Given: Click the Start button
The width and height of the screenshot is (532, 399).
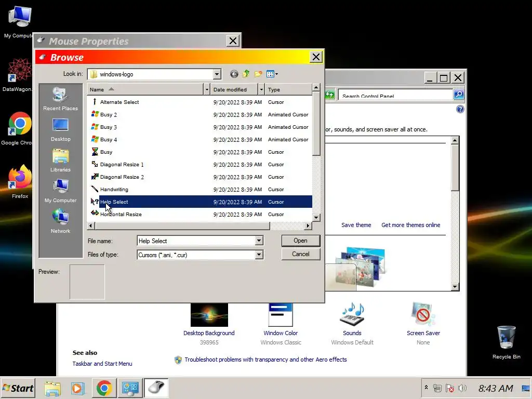Looking at the screenshot, I should (18, 388).
